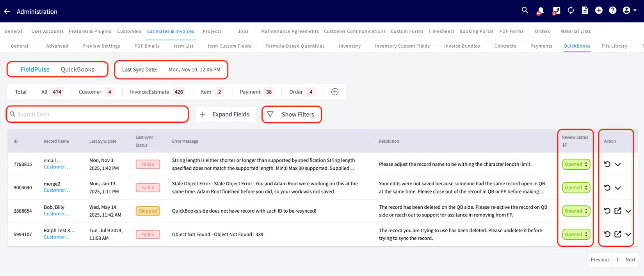644x276 pixels.
Task: Expand row 9004040 details chevron
Action: tap(618, 188)
